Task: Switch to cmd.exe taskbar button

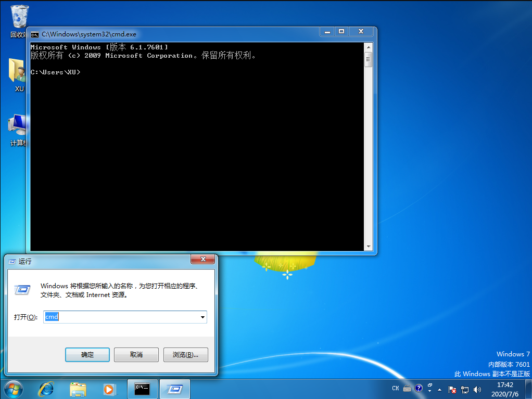Action: 143,389
